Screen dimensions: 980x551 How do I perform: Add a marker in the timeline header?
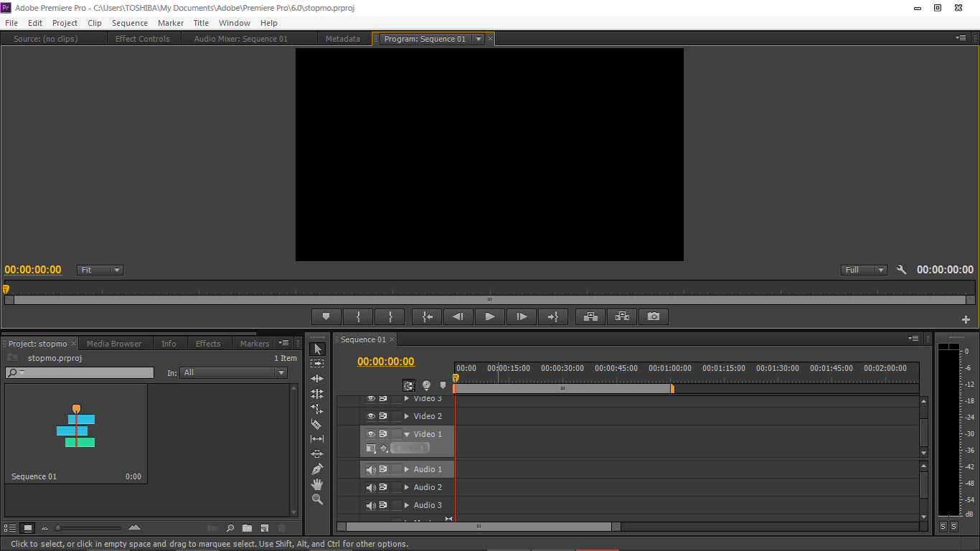(x=443, y=385)
